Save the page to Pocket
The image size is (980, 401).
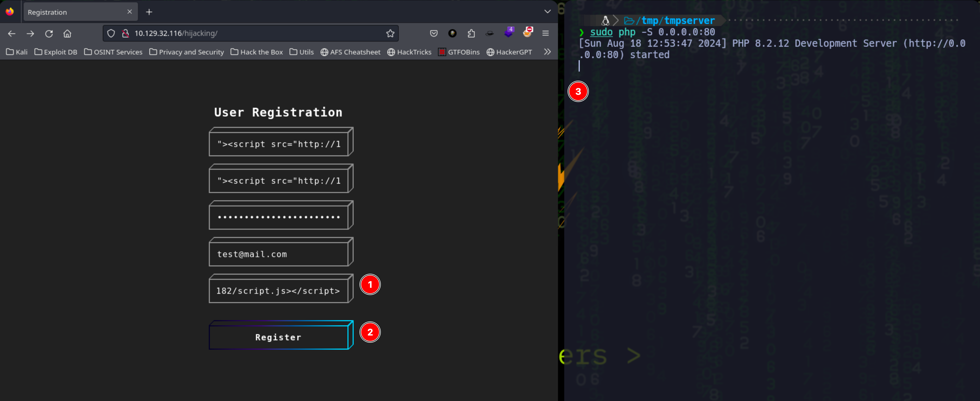point(434,33)
